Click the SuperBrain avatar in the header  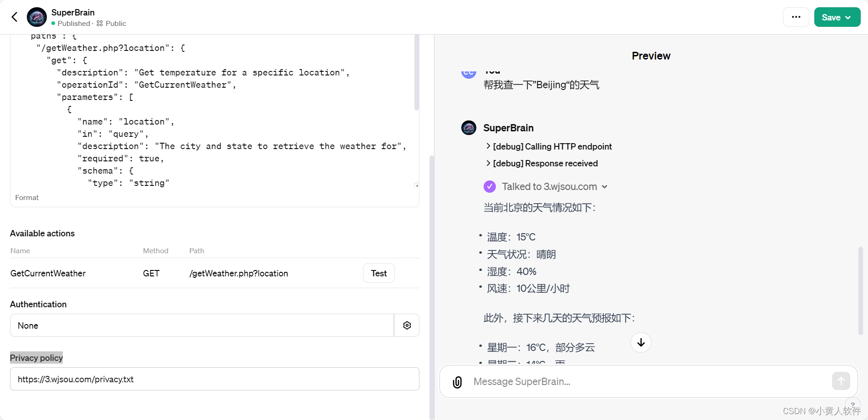(x=37, y=17)
